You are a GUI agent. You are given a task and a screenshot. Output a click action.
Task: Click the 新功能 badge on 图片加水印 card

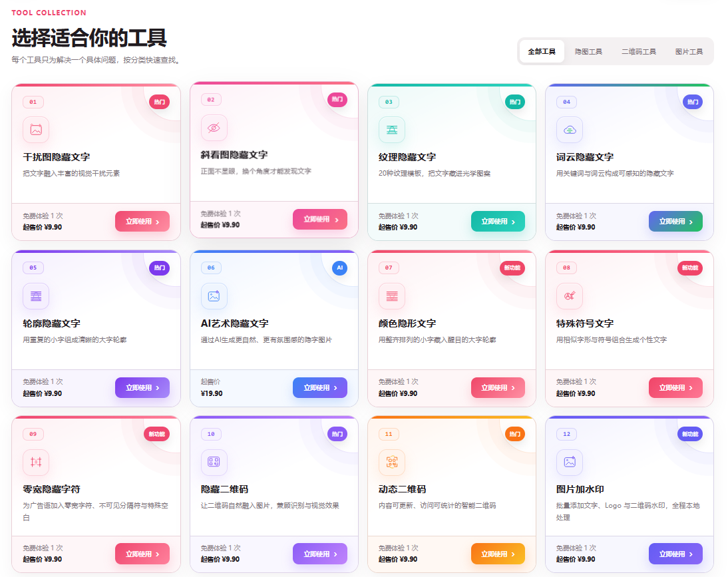click(x=690, y=434)
